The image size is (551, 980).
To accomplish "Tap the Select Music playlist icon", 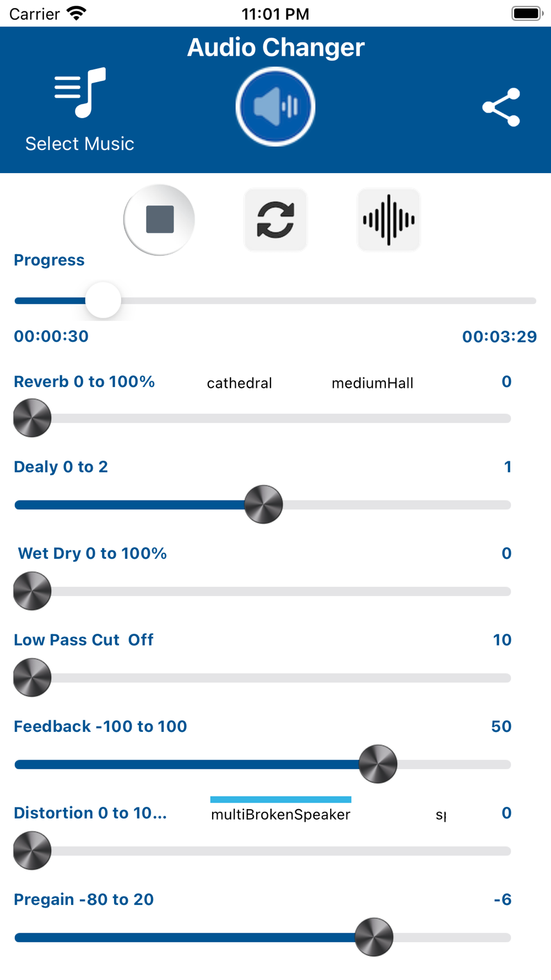I will pyautogui.click(x=80, y=93).
